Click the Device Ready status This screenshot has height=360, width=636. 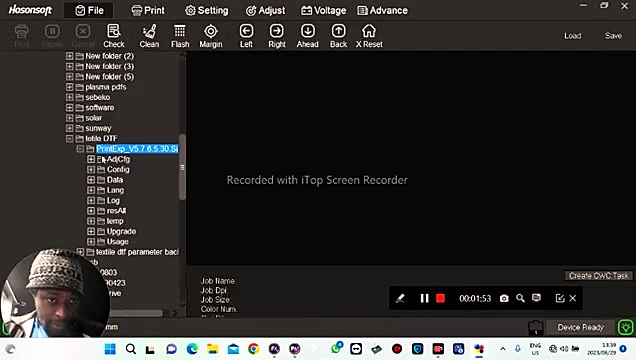pyautogui.click(x=580, y=327)
